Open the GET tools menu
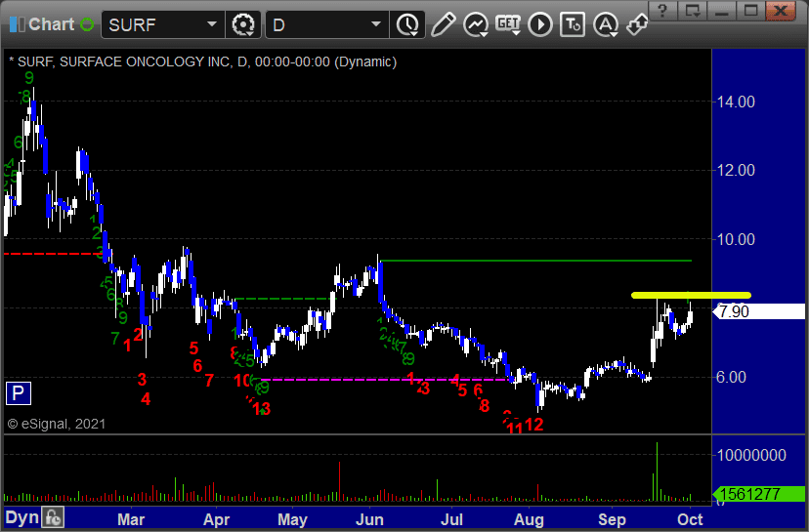 coord(508,24)
